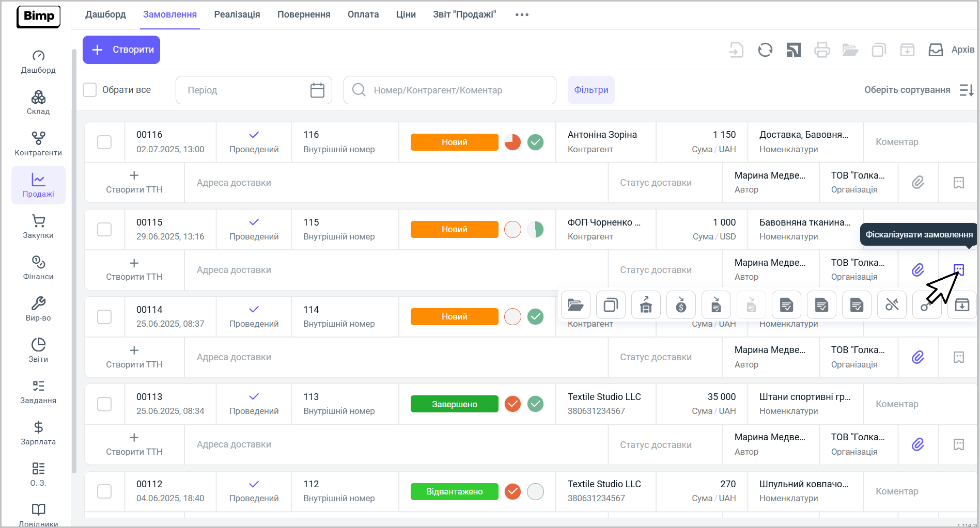Switch to the Реалізація tab
The image size is (980, 528).
pyautogui.click(x=237, y=14)
